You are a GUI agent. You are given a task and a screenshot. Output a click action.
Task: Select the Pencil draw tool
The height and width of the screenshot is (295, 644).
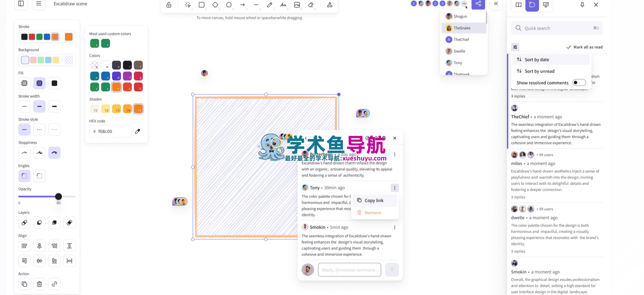270,5
